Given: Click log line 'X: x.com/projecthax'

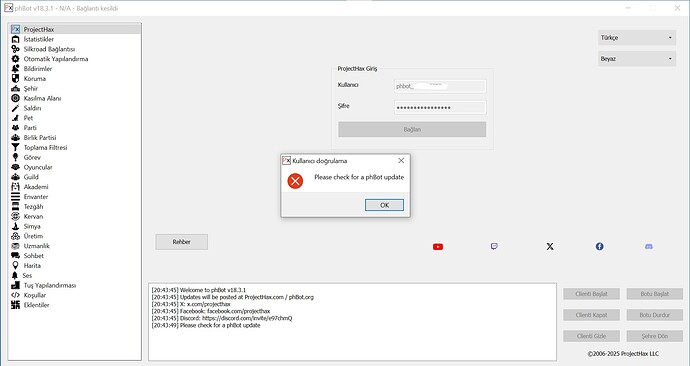Looking at the screenshot, I should pyautogui.click(x=191, y=304).
